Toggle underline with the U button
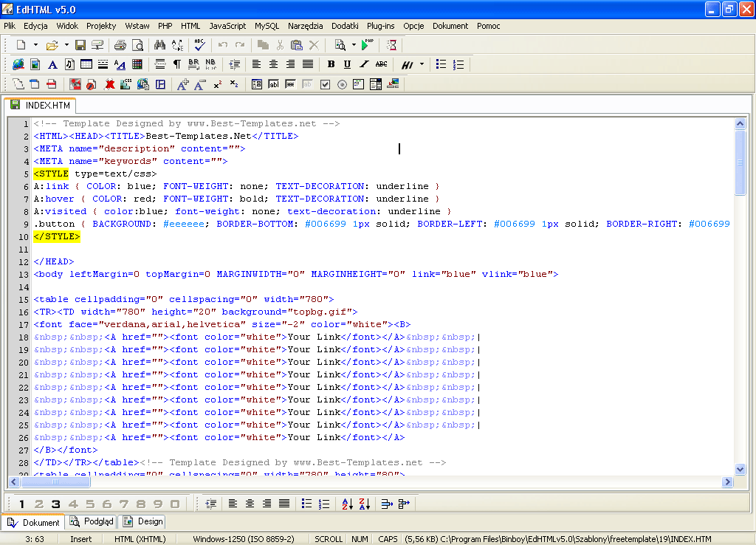 (x=347, y=64)
